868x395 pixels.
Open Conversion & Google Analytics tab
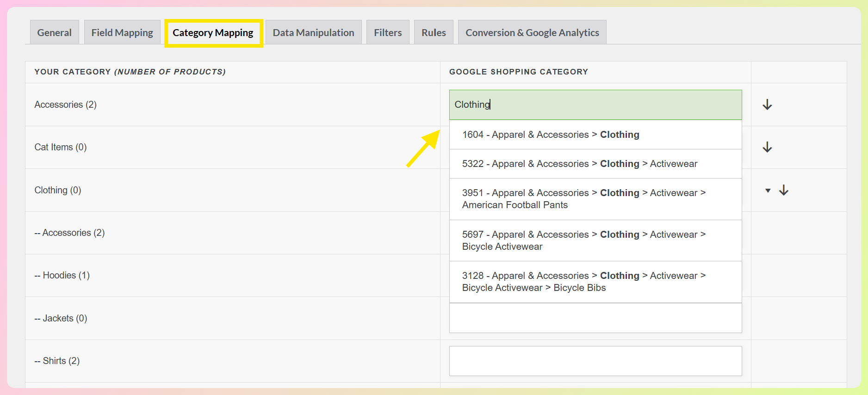(x=532, y=32)
